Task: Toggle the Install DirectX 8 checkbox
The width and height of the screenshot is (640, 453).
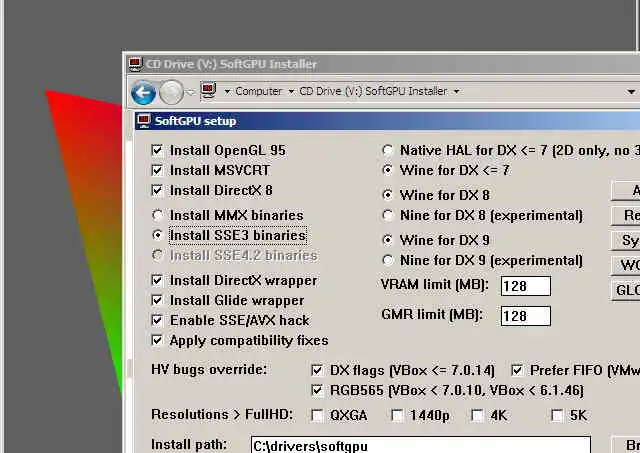Action: pos(157,190)
